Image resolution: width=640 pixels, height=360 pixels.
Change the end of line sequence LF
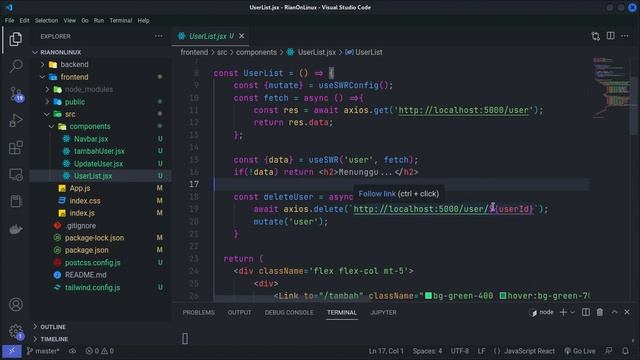pos(482,351)
